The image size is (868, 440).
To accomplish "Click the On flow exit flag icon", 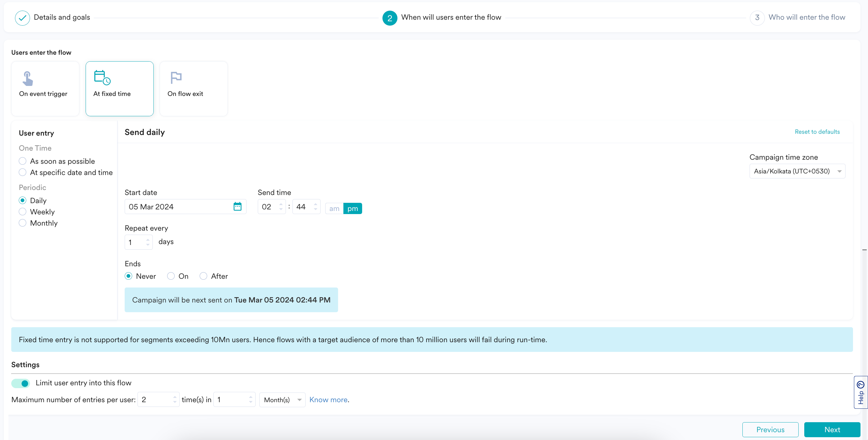I will click(176, 78).
